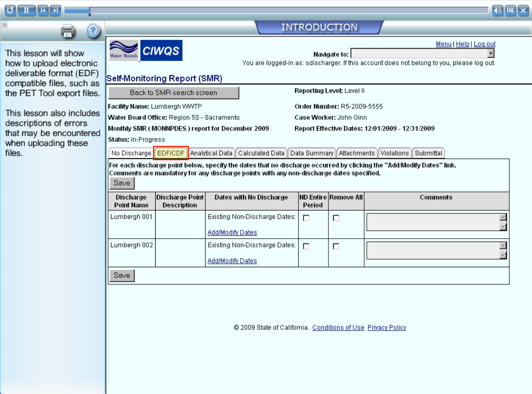Click the Status In-Progress text

pyautogui.click(x=136, y=139)
